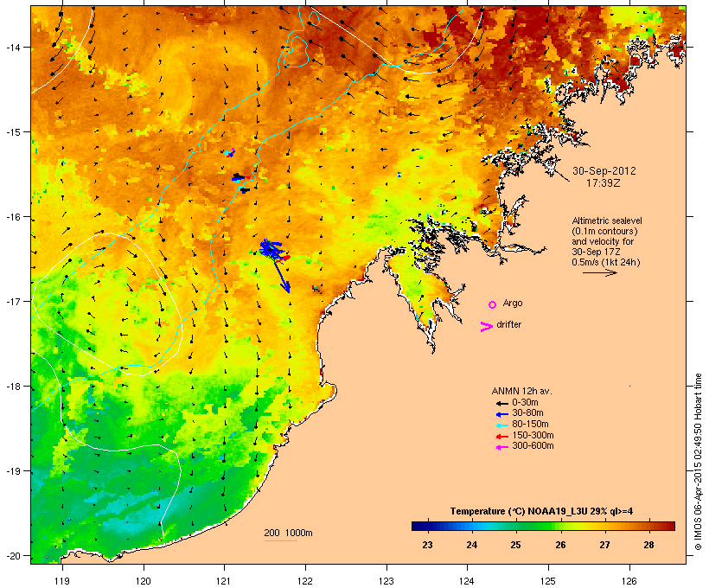Click the '300-600m' legend label
Screen dimensions: 709x588
[x=533, y=446]
